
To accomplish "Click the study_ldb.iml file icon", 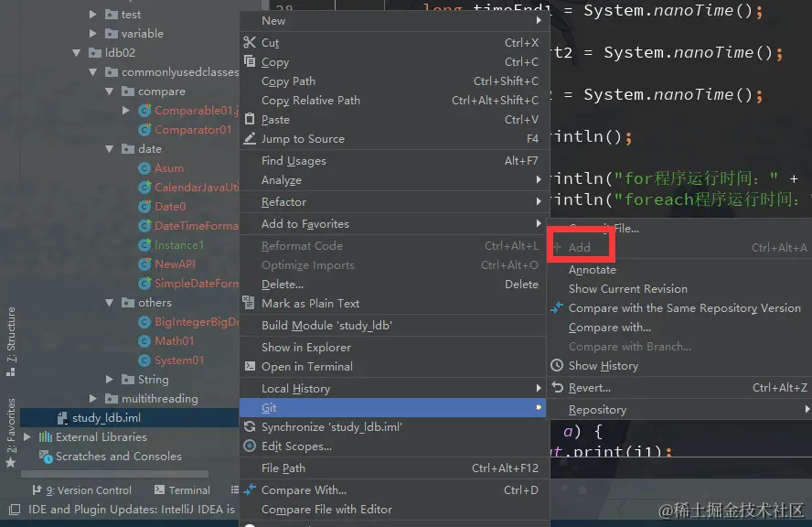I will pyautogui.click(x=62, y=417).
